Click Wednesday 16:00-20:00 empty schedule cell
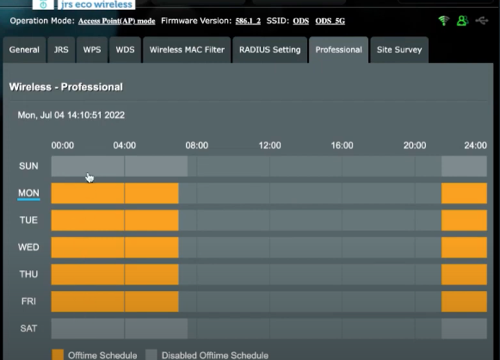500x360 pixels. point(378,247)
